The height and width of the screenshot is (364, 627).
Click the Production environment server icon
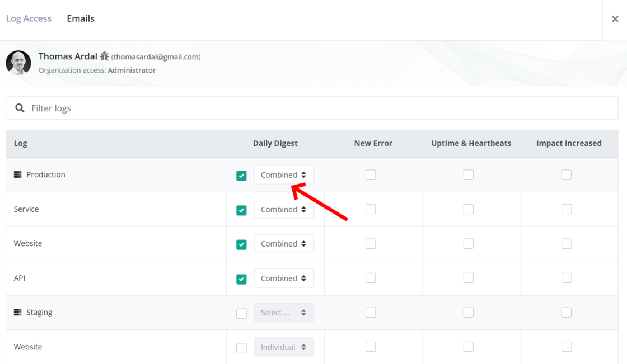(x=17, y=174)
